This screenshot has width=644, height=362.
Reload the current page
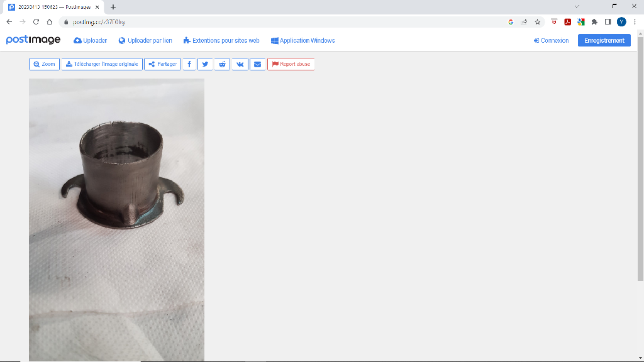pyautogui.click(x=36, y=21)
